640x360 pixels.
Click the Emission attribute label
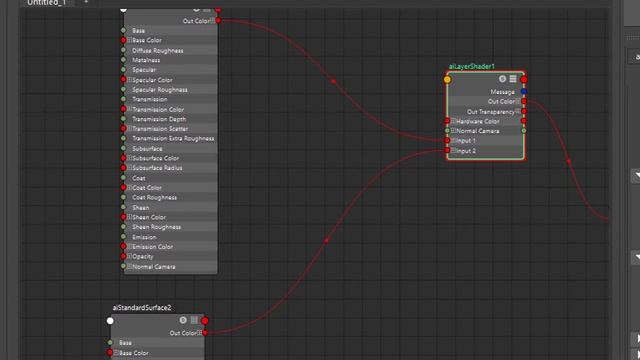(144, 237)
